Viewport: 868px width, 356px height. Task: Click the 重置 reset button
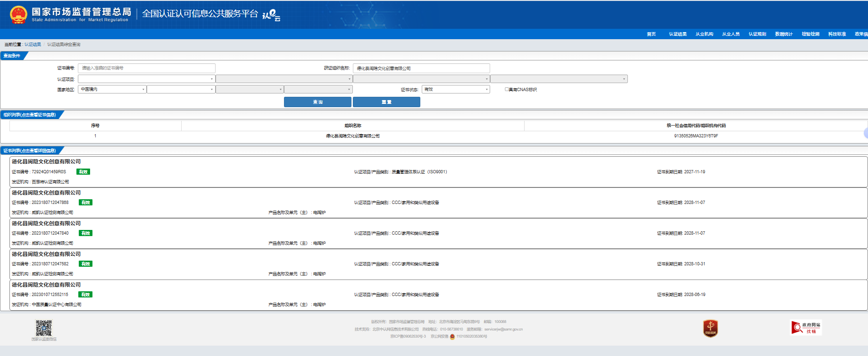(x=386, y=102)
